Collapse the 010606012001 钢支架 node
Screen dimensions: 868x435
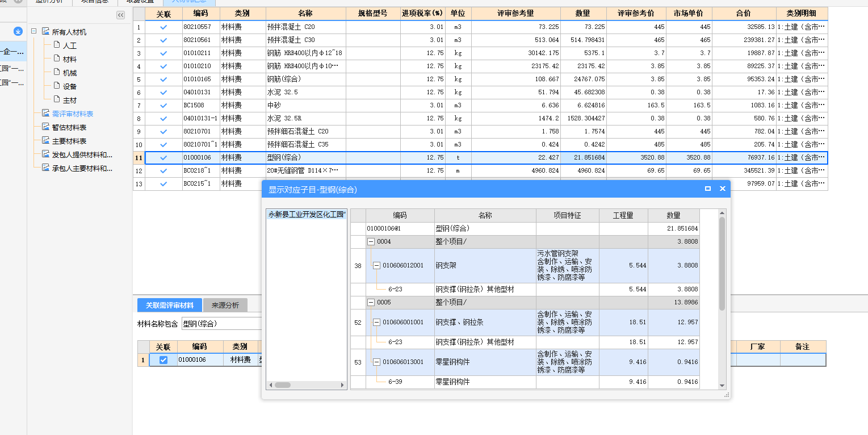[x=376, y=265]
